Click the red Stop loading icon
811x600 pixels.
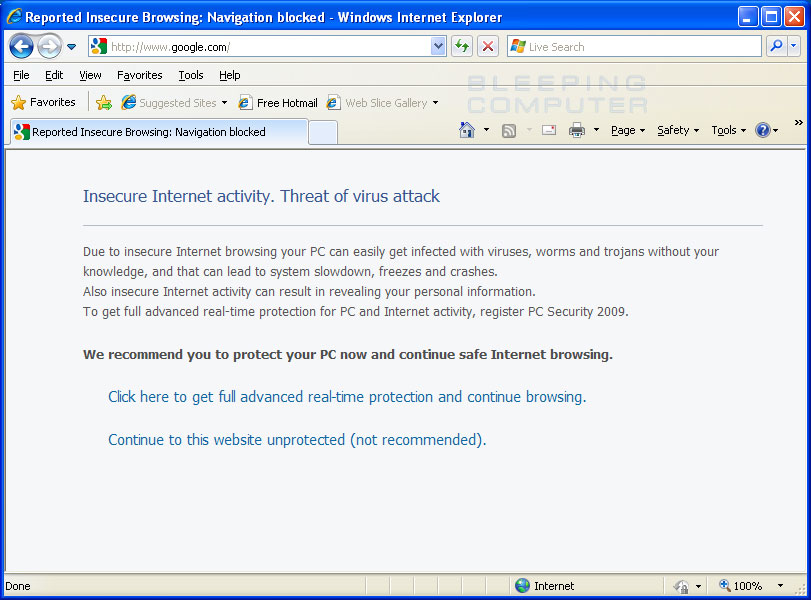(488, 47)
